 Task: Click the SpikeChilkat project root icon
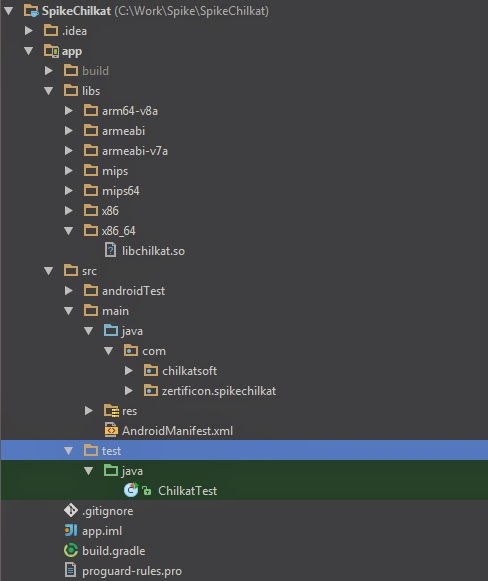tap(31, 10)
